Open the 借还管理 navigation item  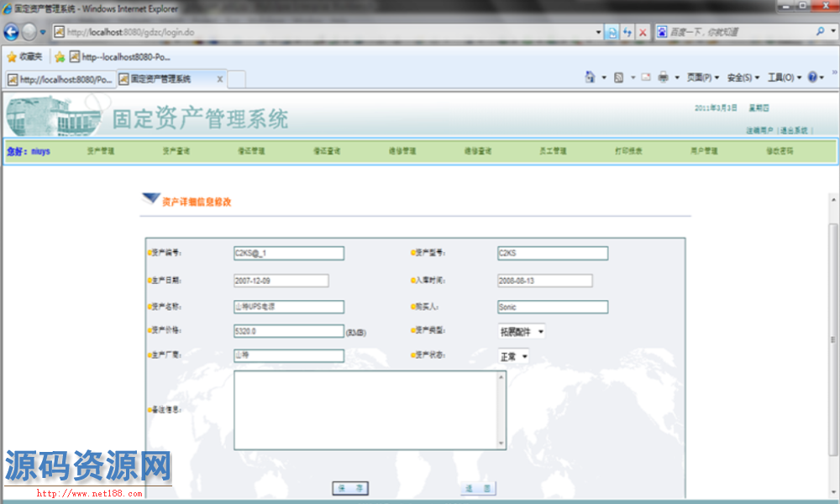click(x=251, y=151)
